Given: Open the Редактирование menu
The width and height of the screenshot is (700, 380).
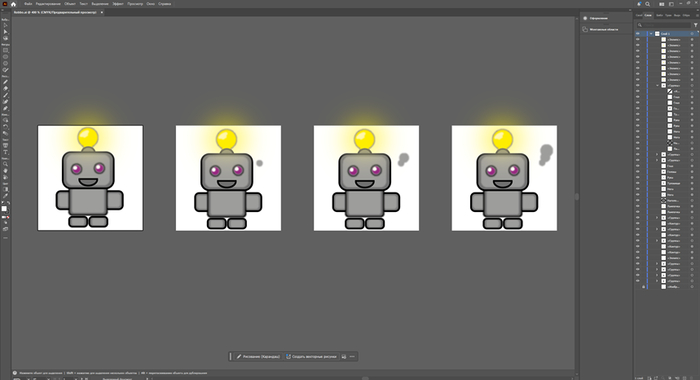Looking at the screenshot, I should click(x=48, y=4).
